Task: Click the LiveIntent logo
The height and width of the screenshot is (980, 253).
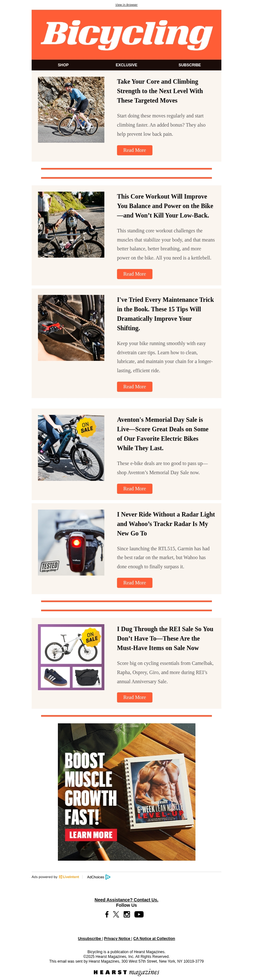Action: (x=69, y=877)
